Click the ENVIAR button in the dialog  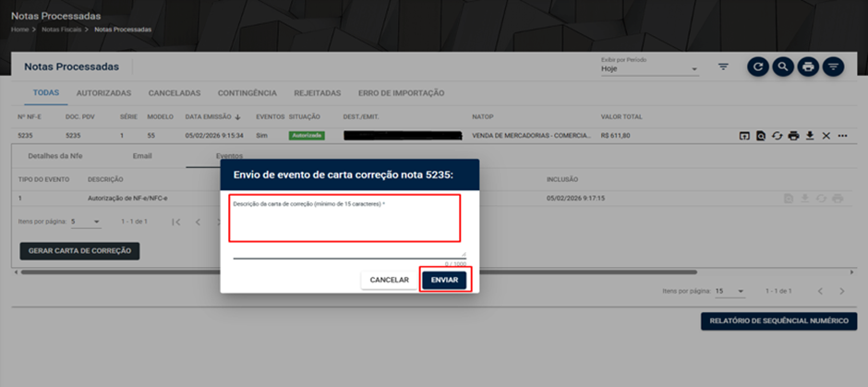pos(444,280)
